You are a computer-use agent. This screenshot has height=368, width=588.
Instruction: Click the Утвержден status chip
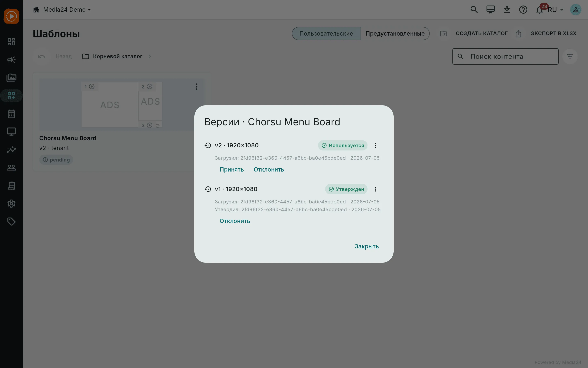(346, 189)
